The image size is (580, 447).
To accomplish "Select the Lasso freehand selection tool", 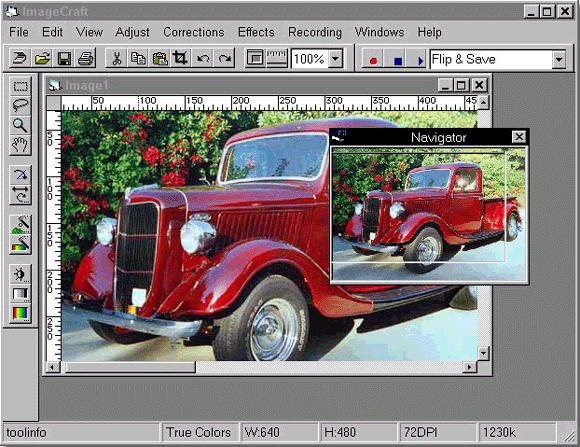I will tap(20, 106).
